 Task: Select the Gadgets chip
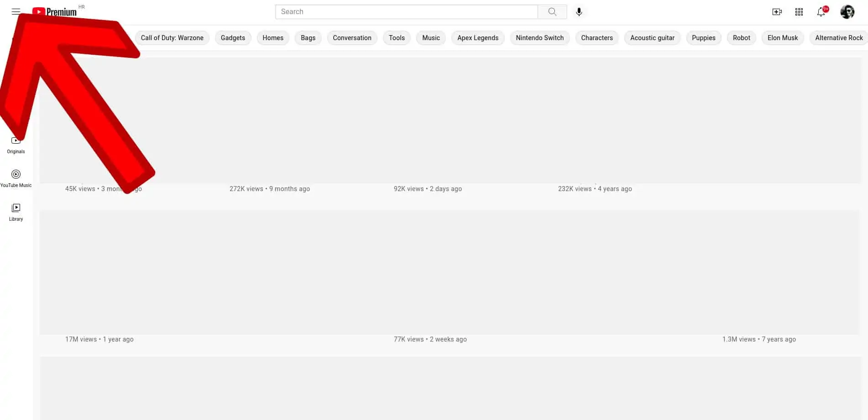(x=233, y=38)
